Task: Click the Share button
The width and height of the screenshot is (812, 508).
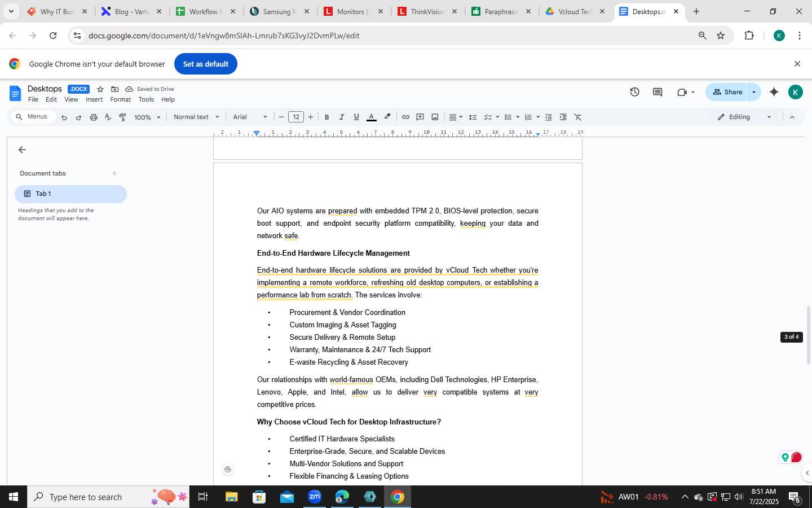Action: coord(727,92)
